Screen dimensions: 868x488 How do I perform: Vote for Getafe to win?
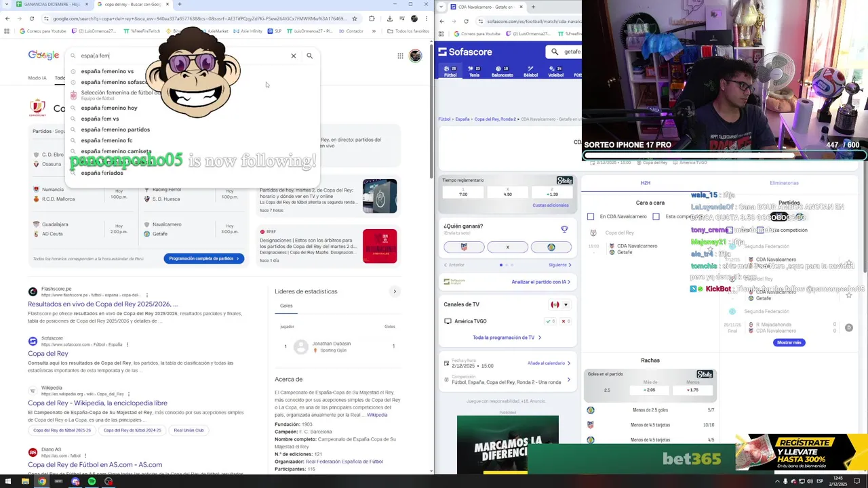[551, 247]
